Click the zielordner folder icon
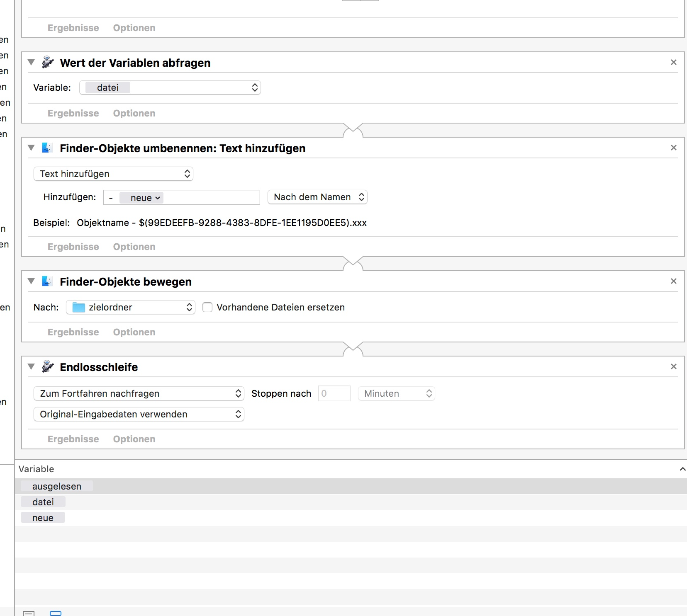Viewport: 687px width, 616px height. pyautogui.click(x=78, y=307)
